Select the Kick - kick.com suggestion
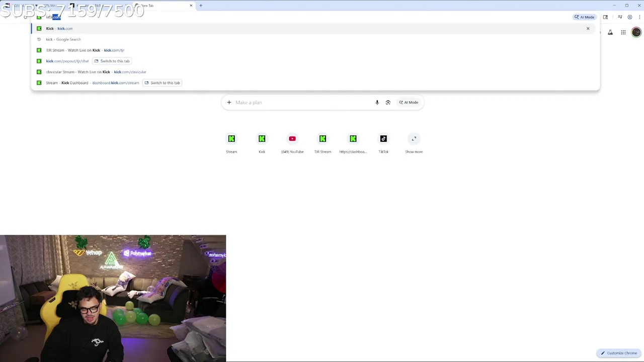644x362 pixels. click(315, 29)
